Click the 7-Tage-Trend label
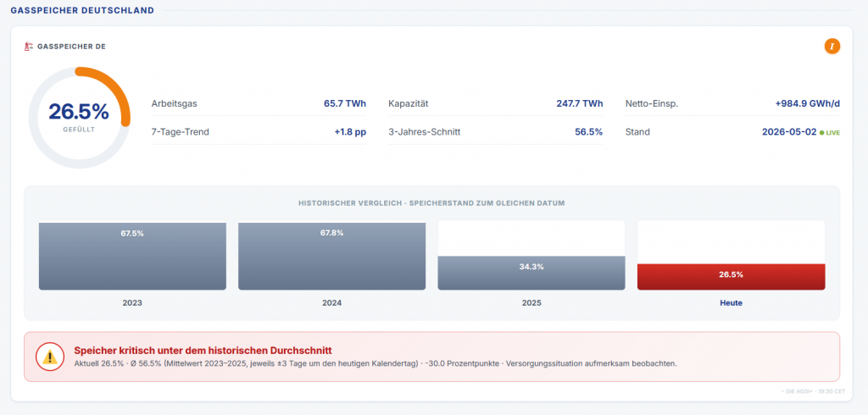The height and width of the screenshot is (415, 868). tap(181, 132)
